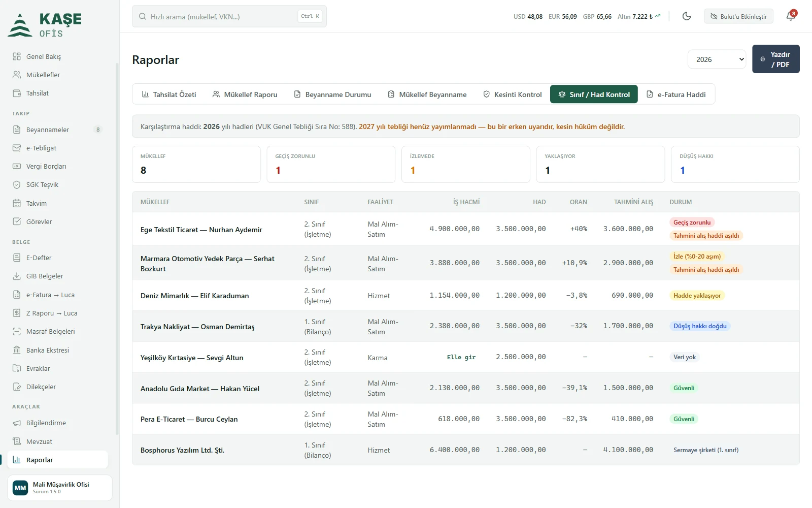812x508 pixels.
Task: Switch to the Kesinti Kontrol tab
Action: [513, 94]
